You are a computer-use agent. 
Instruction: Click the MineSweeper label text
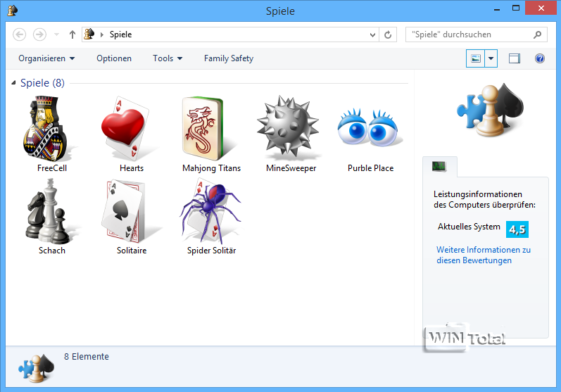(x=291, y=168)
